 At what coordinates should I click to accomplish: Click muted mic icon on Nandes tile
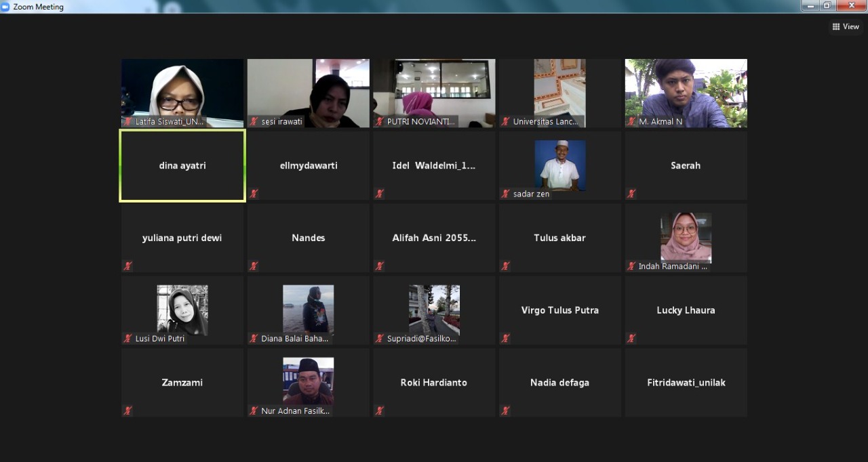coord(254,266)
